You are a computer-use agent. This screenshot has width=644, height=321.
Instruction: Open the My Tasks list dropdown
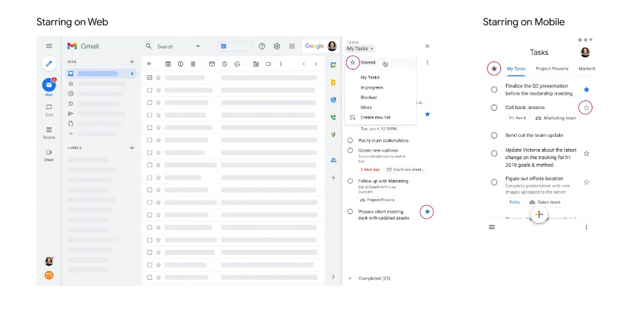pyautogui.click(x=360, y=49)
